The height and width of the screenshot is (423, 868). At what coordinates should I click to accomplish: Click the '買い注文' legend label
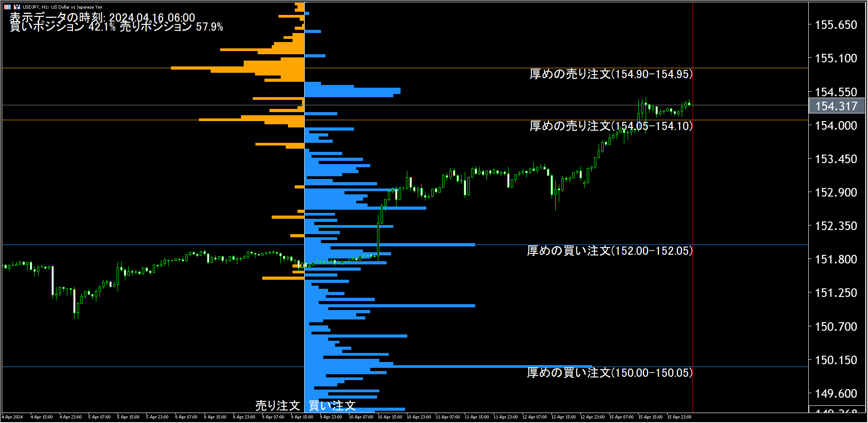(x=332, y=406)
